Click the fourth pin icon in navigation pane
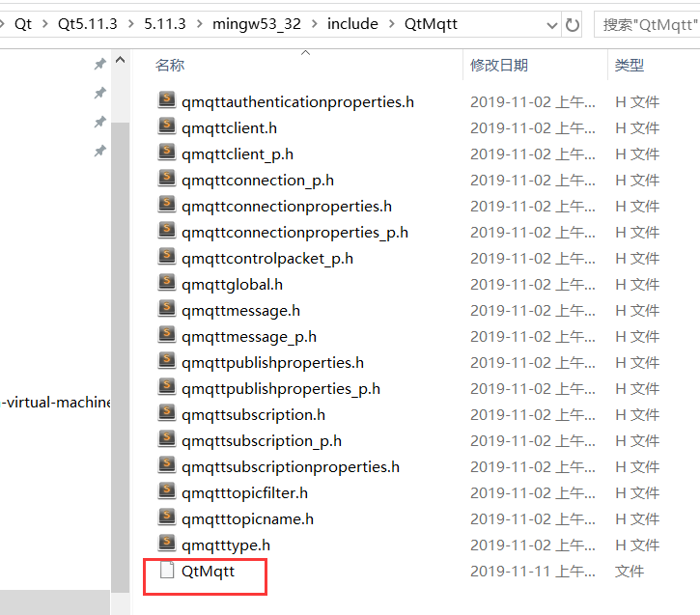This screenshot has width=700, height=615. pyautogui.click(x=100, y=152)
